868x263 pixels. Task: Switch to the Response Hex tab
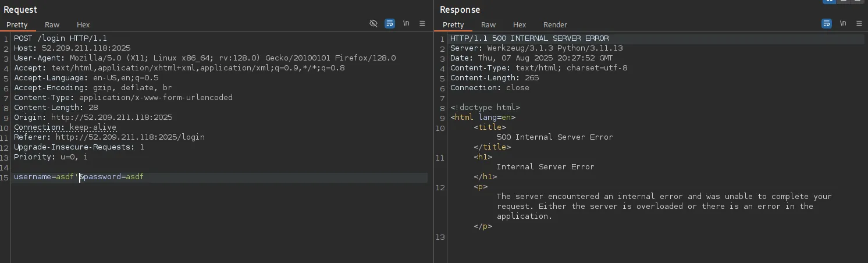tap(520, 24)
